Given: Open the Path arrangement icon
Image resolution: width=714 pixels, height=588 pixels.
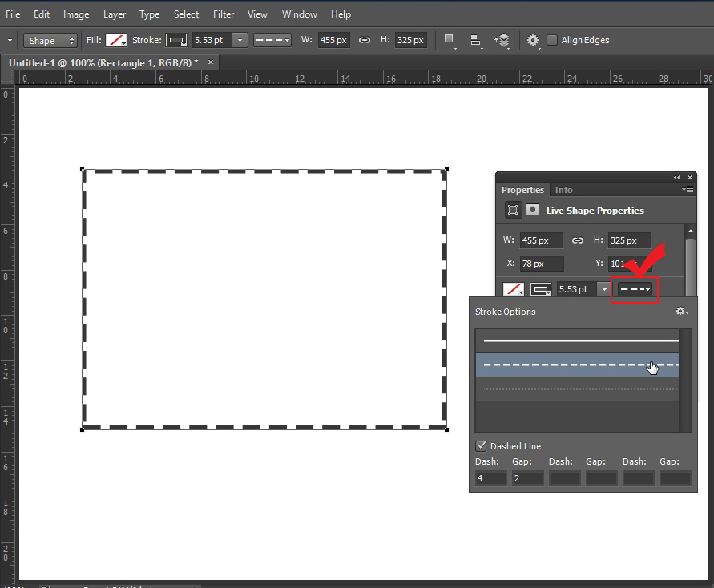Looking at the screenshot, I should (x=502, y=41).
